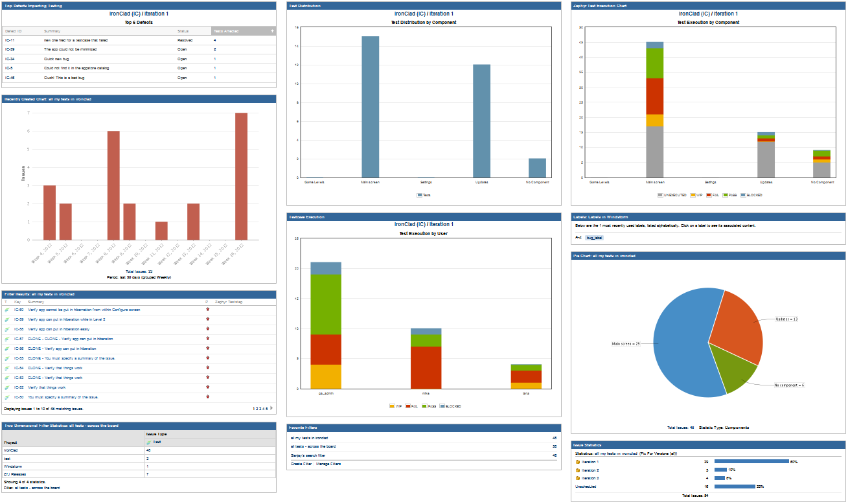
Task: Open issue IC-57 CLONE summary link
Action: click(71, 339)
